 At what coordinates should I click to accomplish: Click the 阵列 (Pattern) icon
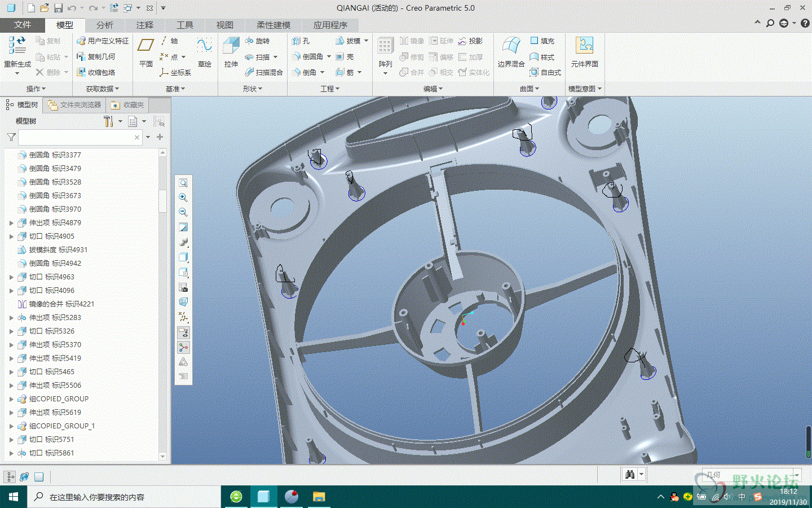tap(385, 46)
